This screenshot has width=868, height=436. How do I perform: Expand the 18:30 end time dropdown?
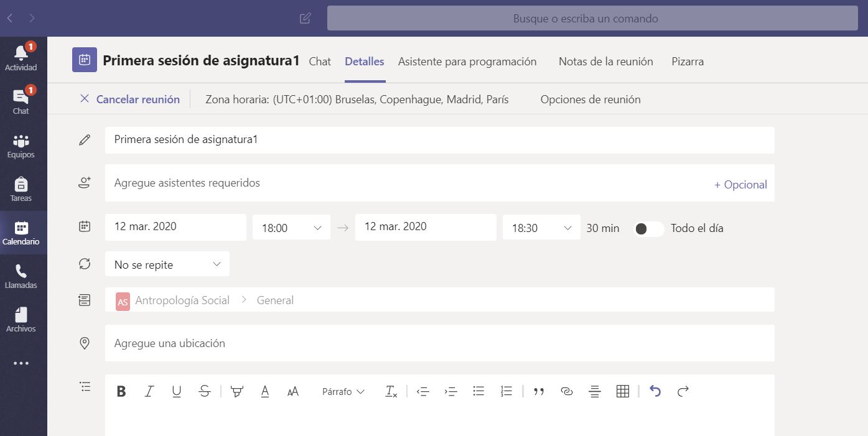pyautogui.click(x=541, y=228)
